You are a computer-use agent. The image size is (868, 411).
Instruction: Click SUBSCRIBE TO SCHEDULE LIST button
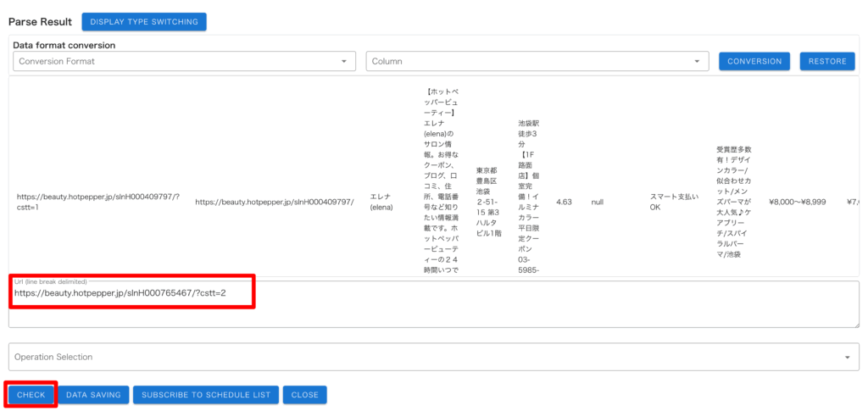[x=206, y=395]
